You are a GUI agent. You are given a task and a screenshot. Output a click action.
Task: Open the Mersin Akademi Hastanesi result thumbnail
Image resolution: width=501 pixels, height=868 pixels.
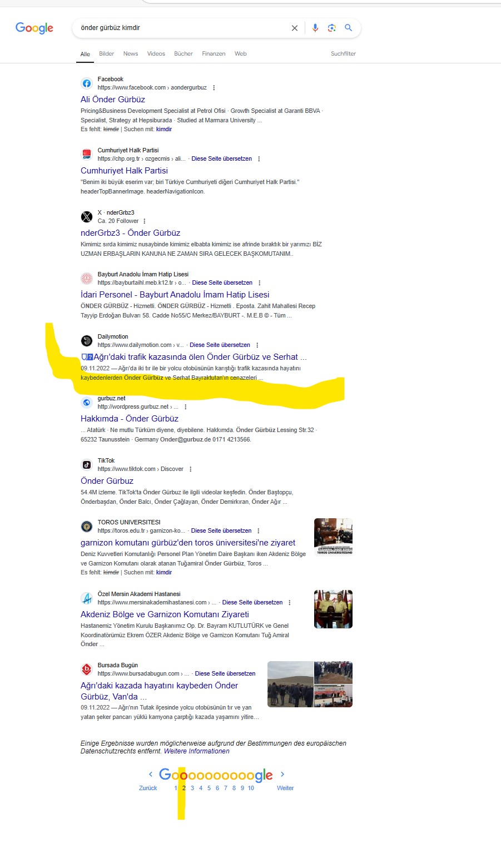tap(333, 609)
